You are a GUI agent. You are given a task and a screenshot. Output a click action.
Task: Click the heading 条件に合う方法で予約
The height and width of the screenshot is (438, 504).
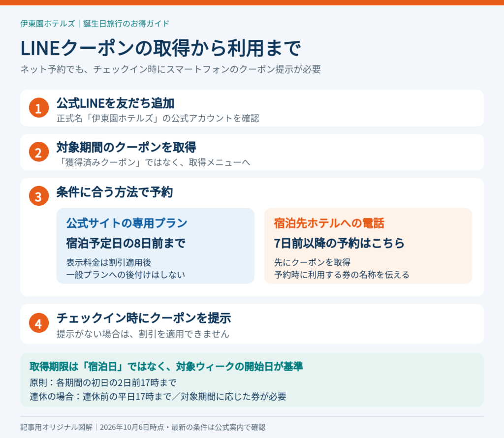[115, 192]
